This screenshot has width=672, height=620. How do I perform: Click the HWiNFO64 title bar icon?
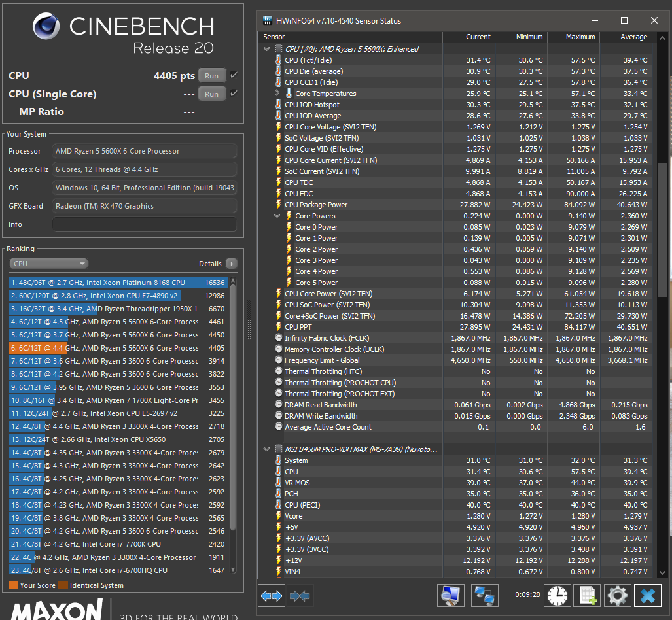(268, 20)
